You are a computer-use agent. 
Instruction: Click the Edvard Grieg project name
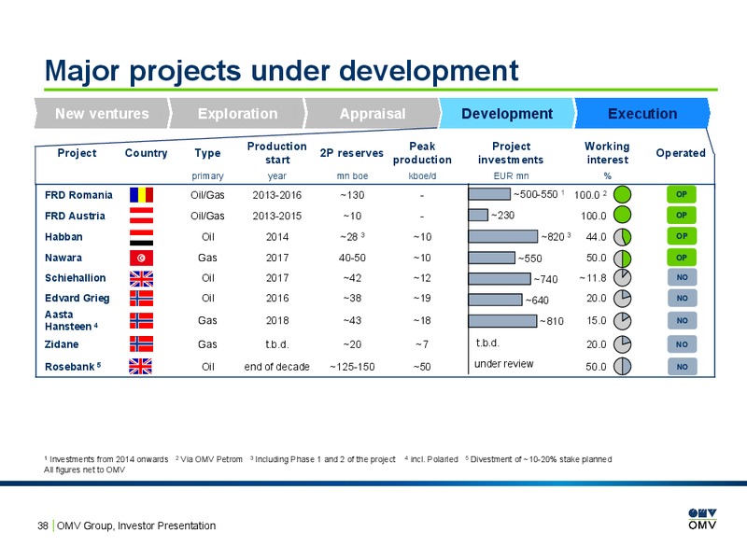(x=78, y=298)
